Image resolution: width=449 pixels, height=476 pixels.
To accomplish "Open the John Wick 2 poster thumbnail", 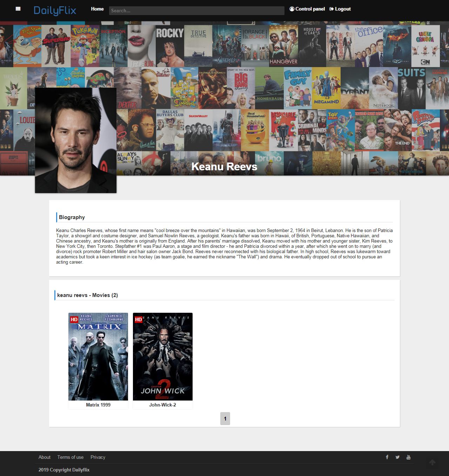I will [x=163, y=357].
